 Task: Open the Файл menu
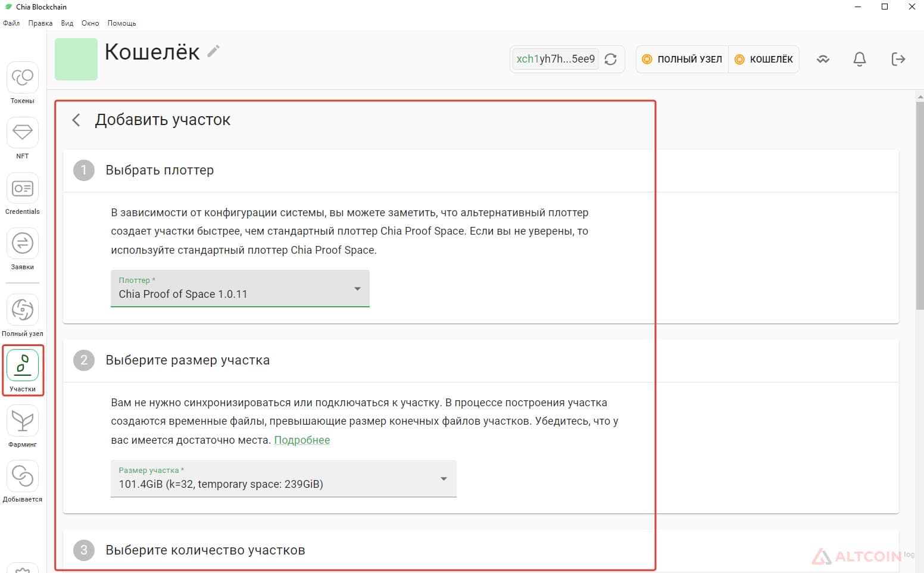pyautogui.click(x=11, y=23)
